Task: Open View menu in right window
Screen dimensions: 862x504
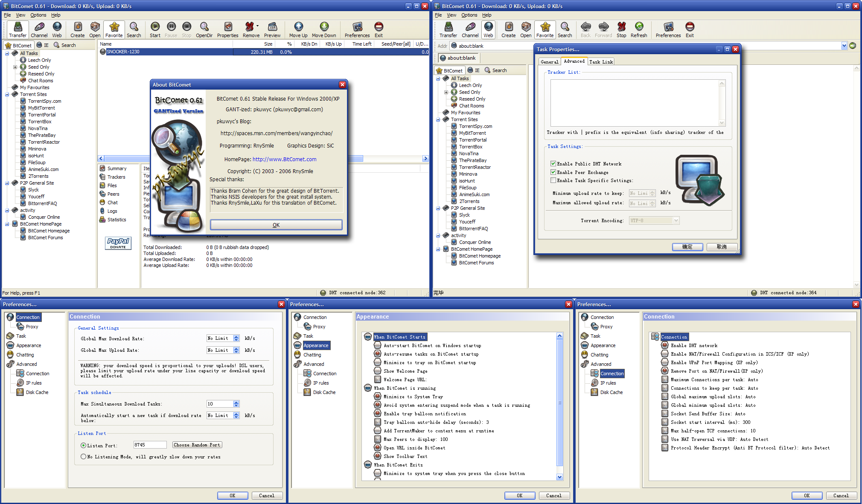Action: pyautogui.click(x=451, y=15)
